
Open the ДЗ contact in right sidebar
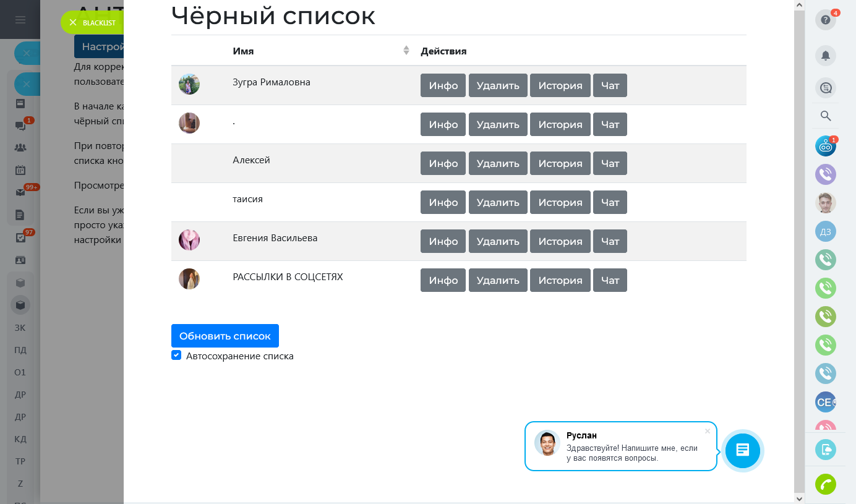click(825, 232)
